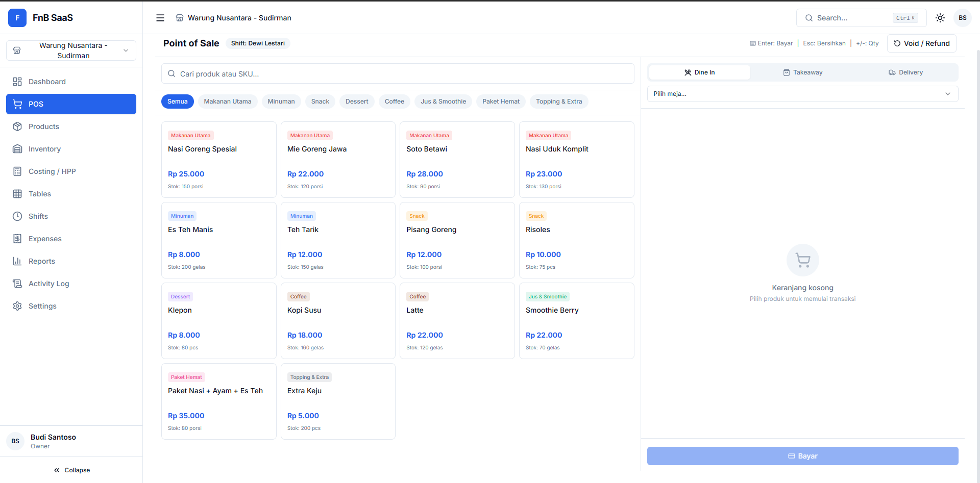Filter products by Coffee category
The image size is (980, 483).
[394, 101]
